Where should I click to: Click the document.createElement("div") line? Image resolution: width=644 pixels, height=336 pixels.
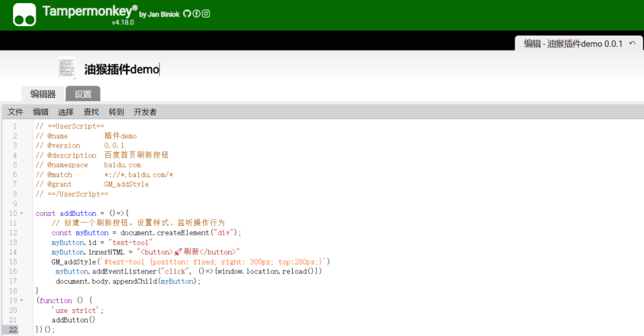[147, 232]
